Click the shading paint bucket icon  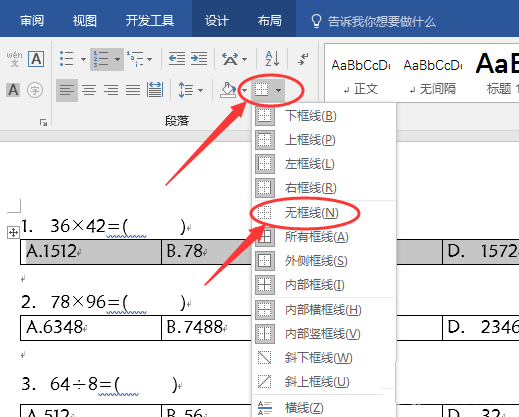[229, 90]
